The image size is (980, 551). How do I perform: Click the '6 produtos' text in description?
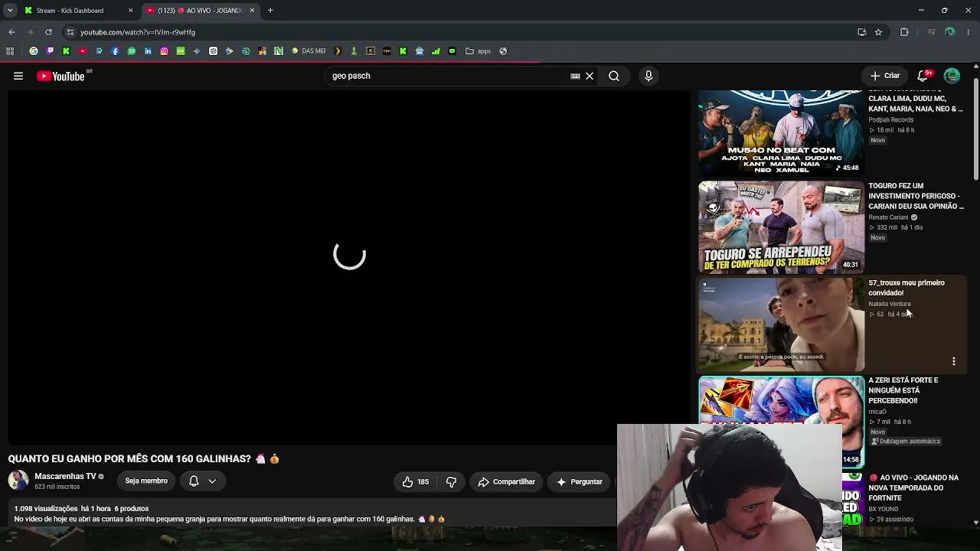132,509
